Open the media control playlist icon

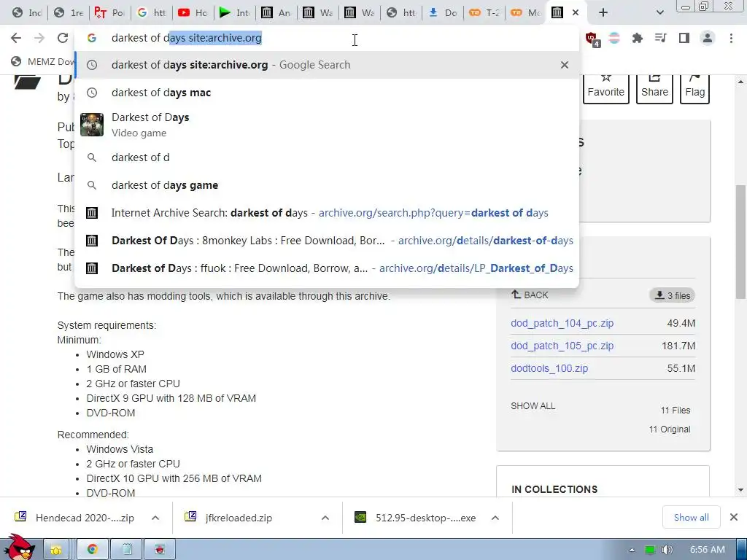(660, 38)
